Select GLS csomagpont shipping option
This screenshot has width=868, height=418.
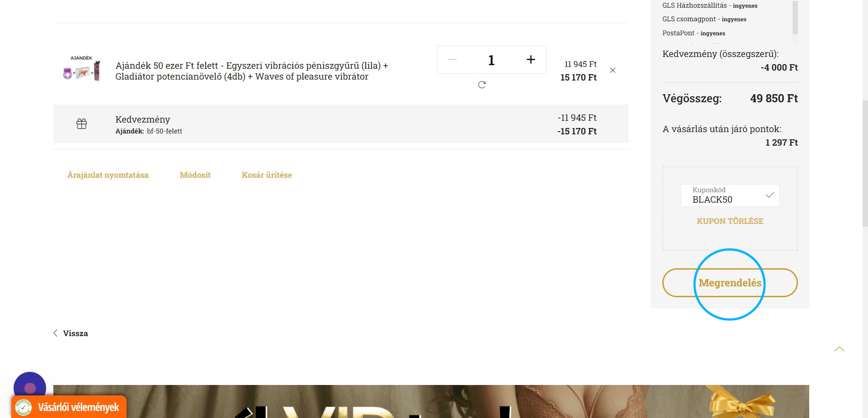(704, 19)
